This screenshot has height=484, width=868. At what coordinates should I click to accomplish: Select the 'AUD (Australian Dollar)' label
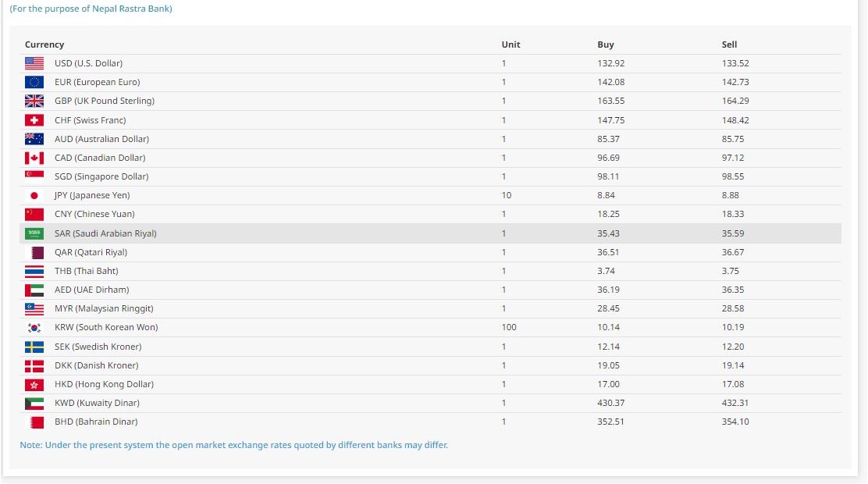coord(101,139)
